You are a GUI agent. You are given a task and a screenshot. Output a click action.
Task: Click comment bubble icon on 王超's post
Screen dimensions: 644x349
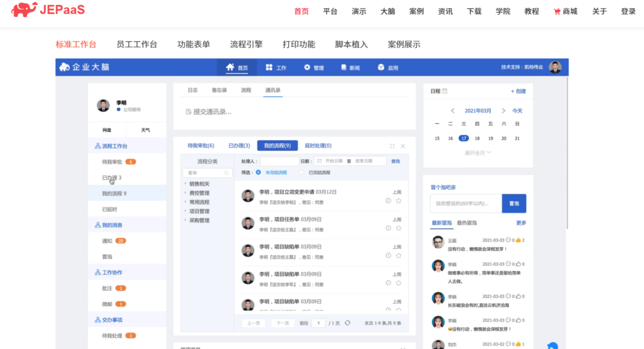coord(508,240)
